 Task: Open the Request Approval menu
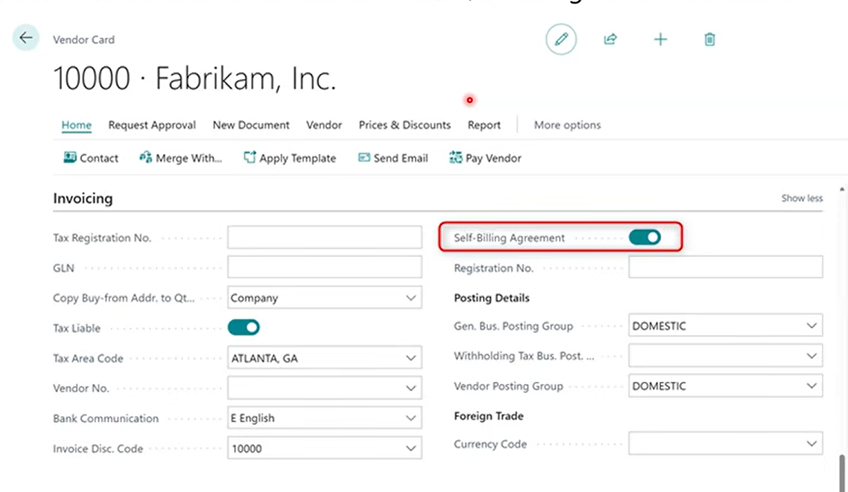152,125
